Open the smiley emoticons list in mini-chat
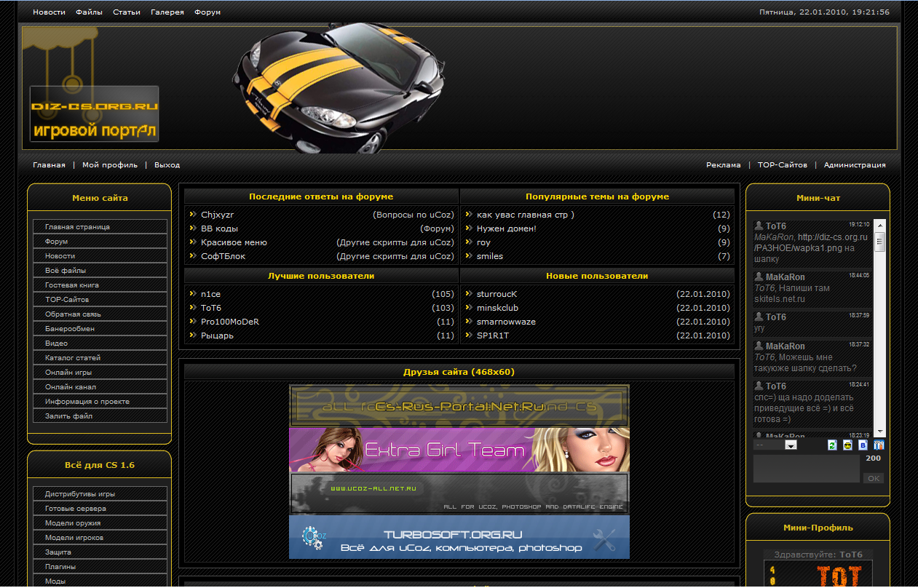Viewport: 918px width, 588px height. [847, 445]
